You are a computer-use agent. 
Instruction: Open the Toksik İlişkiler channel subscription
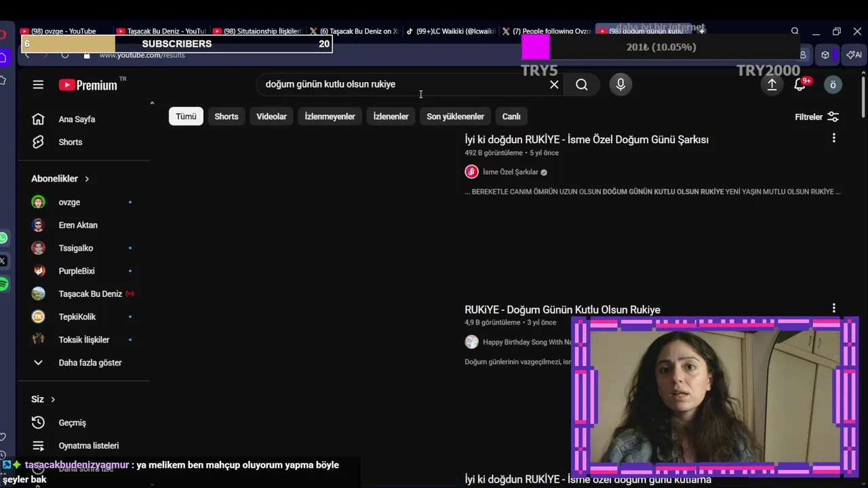click(83, 340)
